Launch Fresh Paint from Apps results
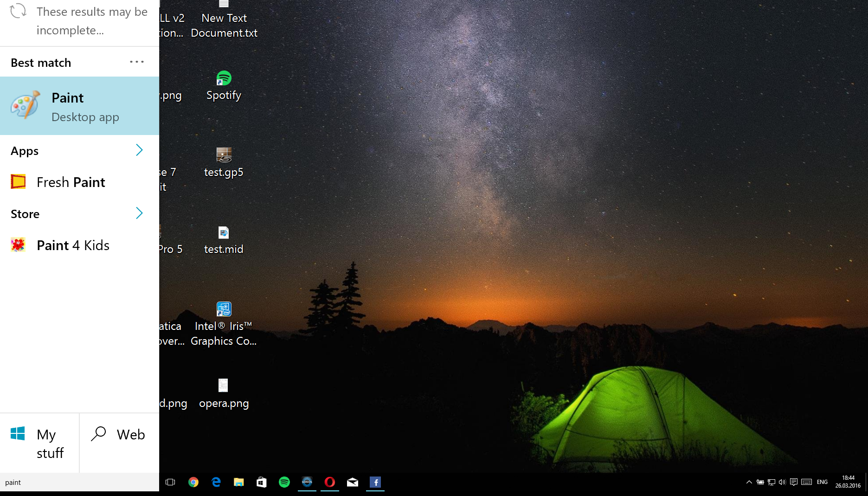 tap(79, 182)
